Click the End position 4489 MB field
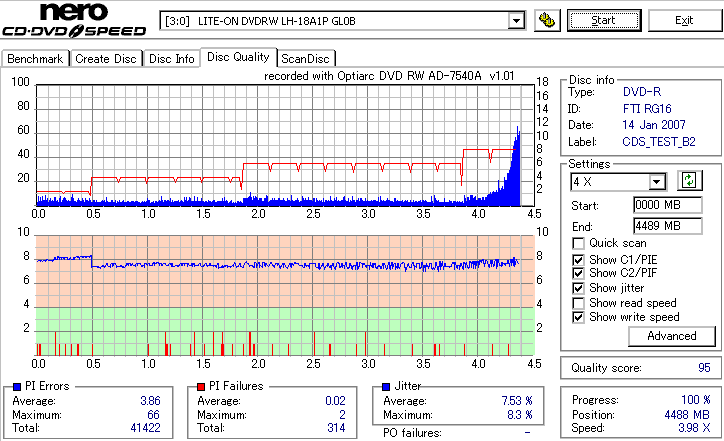This screenshot has height=441, width=724. (668, 226)
